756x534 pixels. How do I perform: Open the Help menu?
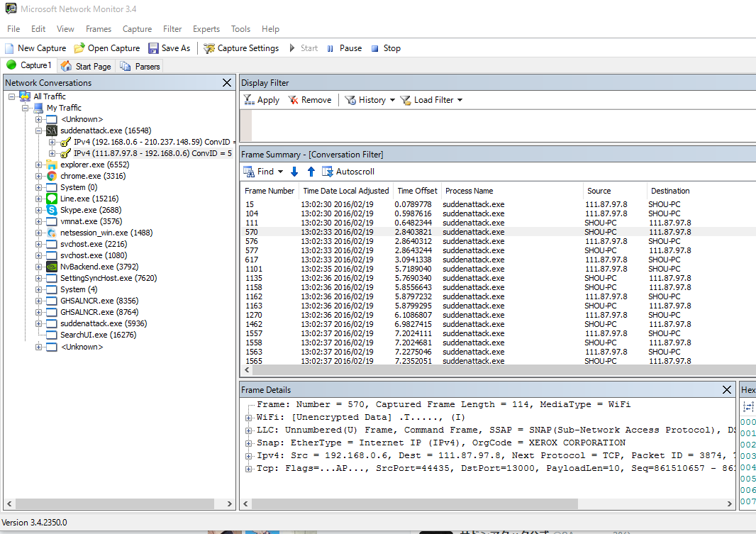pyautogui.click(x=270, y=29)
